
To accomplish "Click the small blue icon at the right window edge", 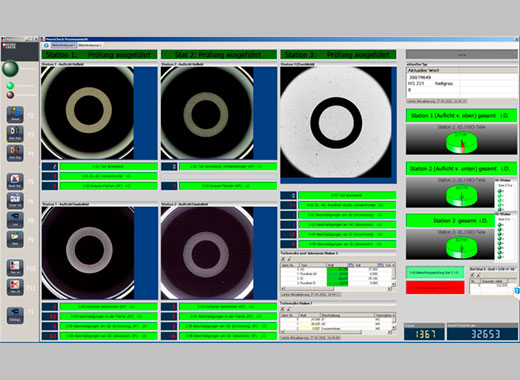I will tap(517, 291).
